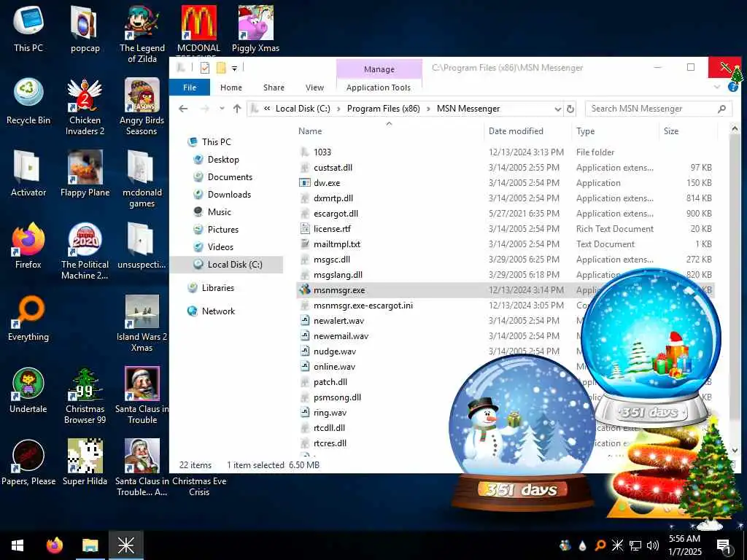Open the notification center icon
This screenshot has width=747, height=560.
click(724, 546)
